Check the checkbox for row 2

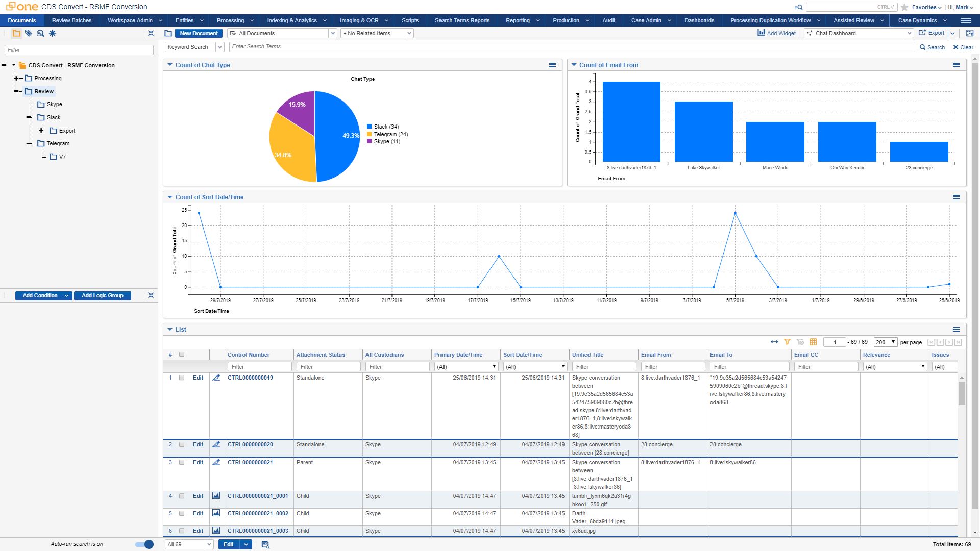point(182,444)
